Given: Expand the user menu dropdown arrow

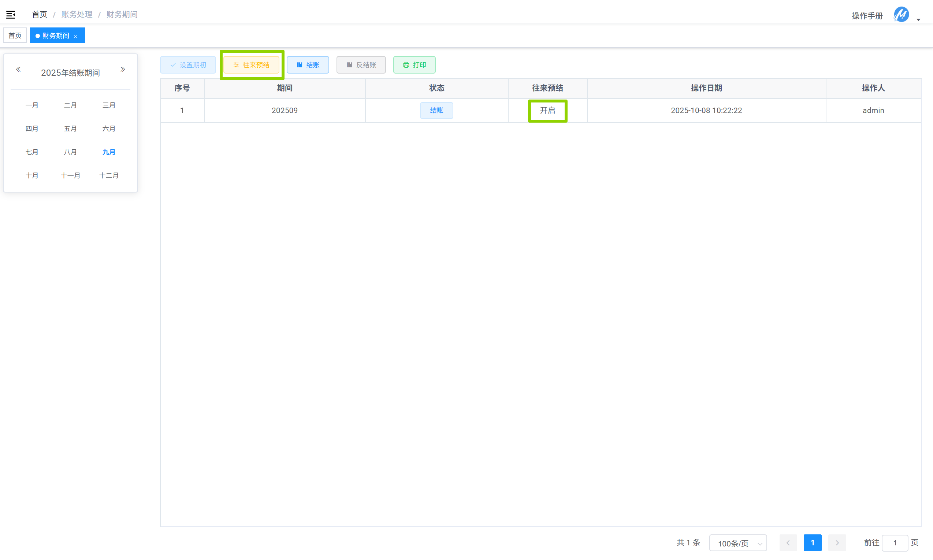Looking at the screenshot, I should click(x=918, y=19).
